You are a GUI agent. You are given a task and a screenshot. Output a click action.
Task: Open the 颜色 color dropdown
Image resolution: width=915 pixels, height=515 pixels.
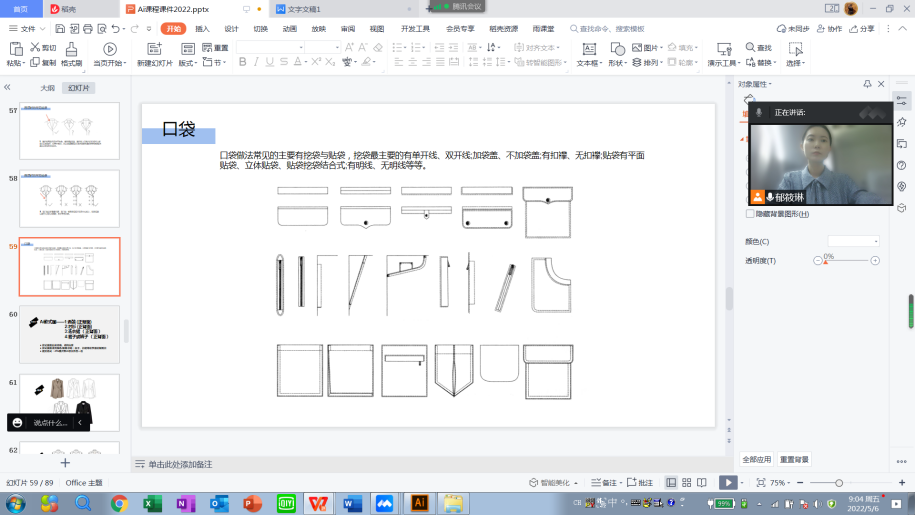pyautogui.click(x=853, y=241)
